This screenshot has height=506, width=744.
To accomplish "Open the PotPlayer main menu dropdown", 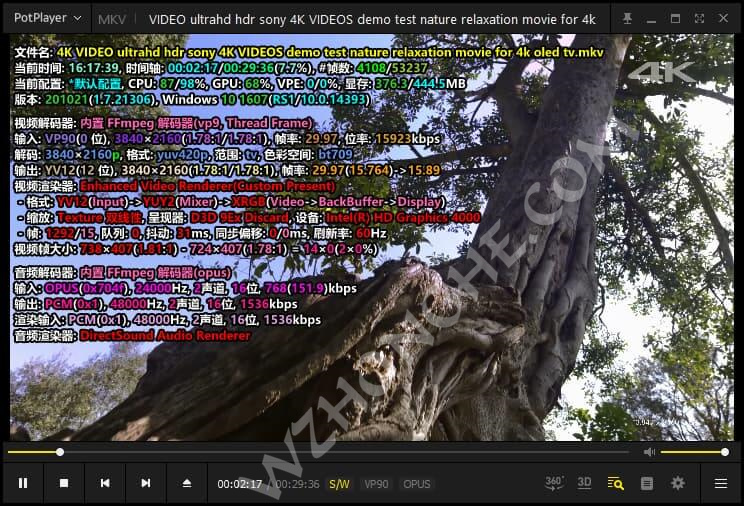I will click(46, 18).
